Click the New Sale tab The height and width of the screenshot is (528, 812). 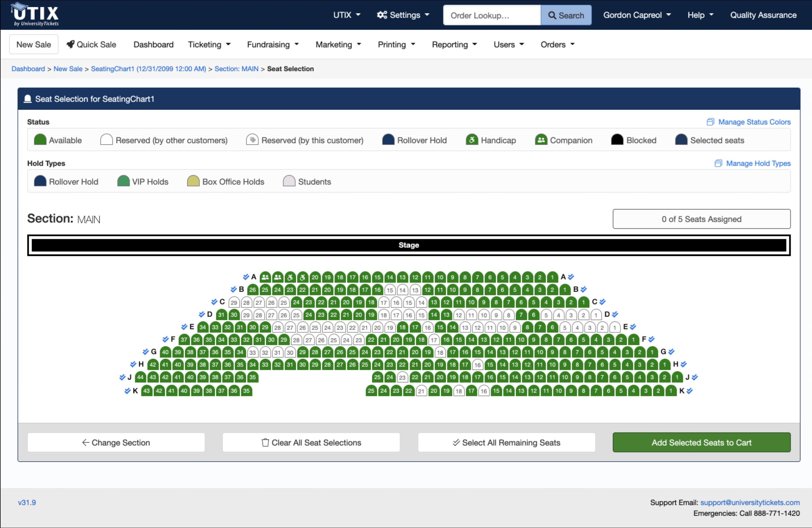tap(33, 44)
